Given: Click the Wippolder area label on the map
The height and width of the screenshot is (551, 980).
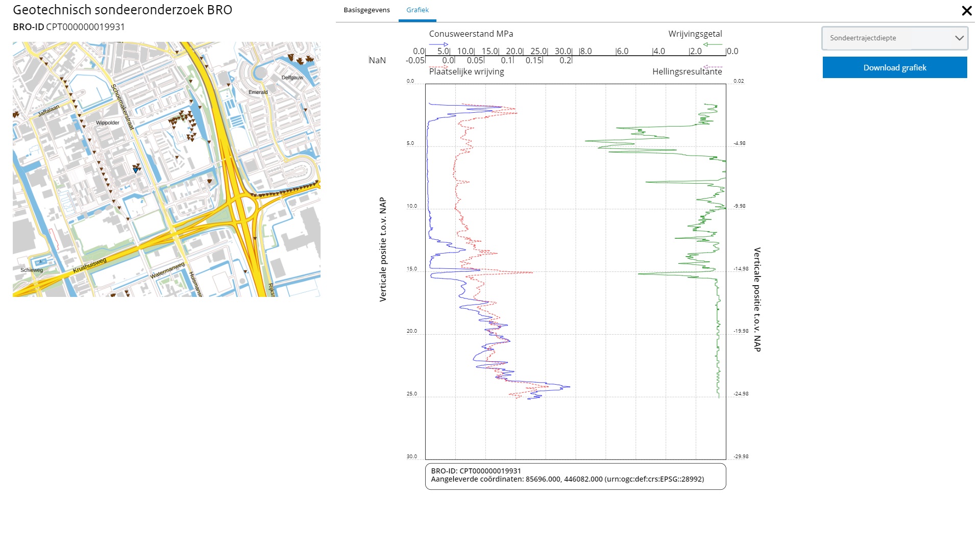Looking at the screenshot, I should (x=107, y=122).
